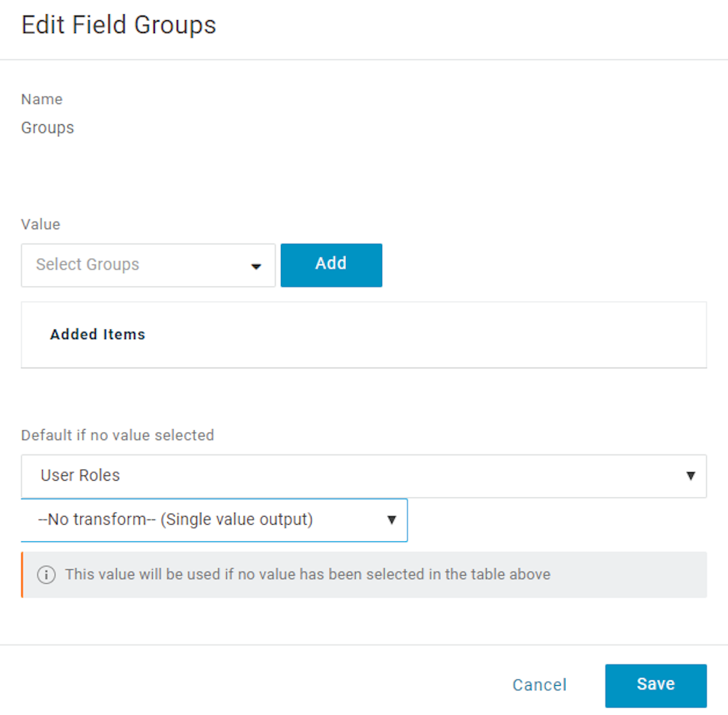
Task: Click the info circle icon in notice
Action: [x=46, y=575]
